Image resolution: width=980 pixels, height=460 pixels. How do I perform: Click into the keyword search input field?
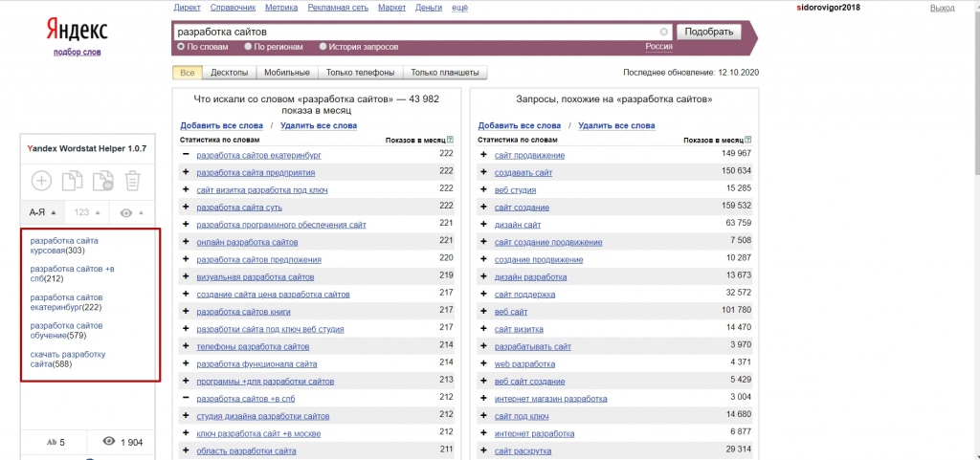pos(416,32)
